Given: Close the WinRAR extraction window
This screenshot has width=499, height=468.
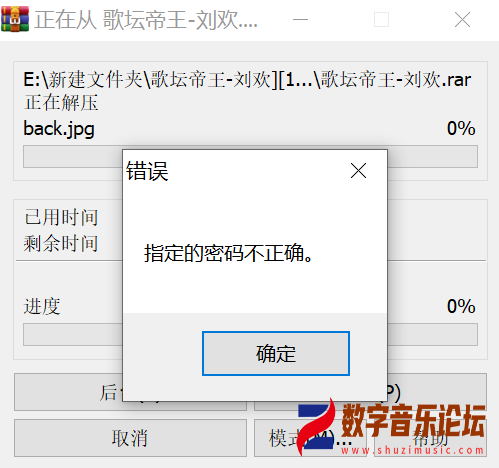Looking at the screenshot, I should click(x=462, y=20).
